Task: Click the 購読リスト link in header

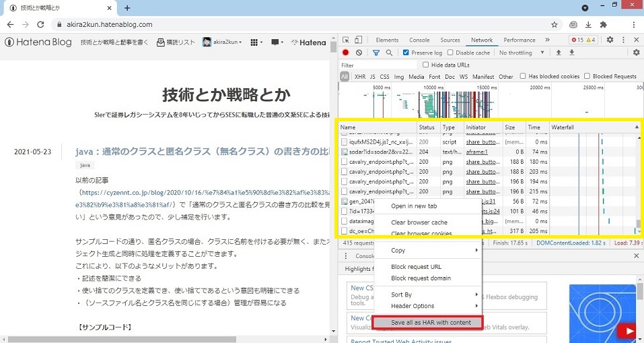Action: (176, 42)
